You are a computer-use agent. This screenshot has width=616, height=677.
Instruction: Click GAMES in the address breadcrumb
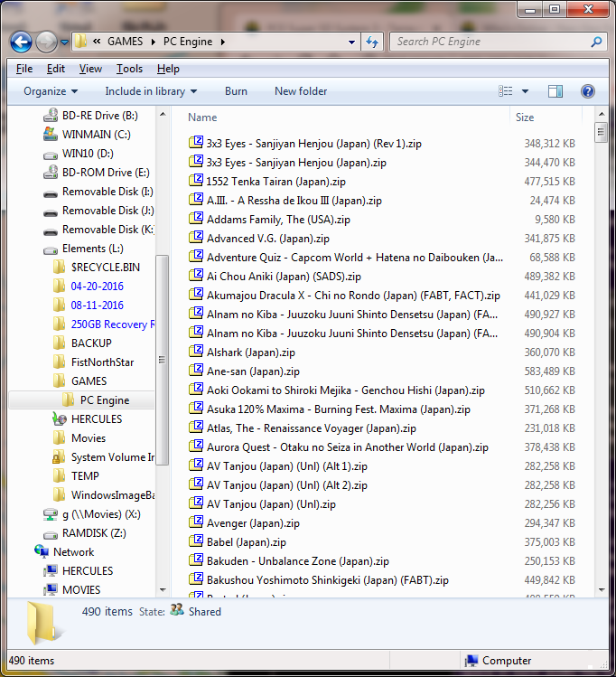point(125,42)
